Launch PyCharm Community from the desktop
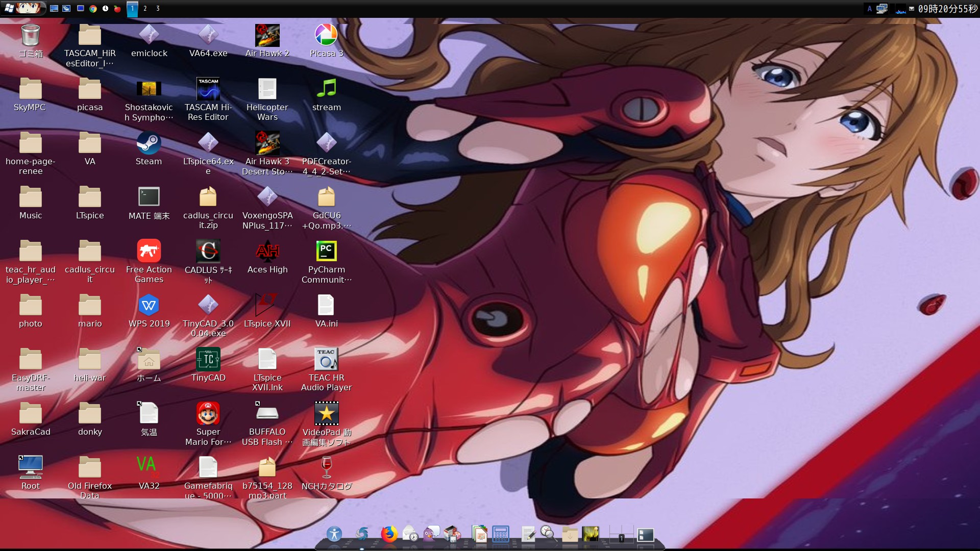The image size is (980, 551). pyautogui.click(x=326, y=252)
